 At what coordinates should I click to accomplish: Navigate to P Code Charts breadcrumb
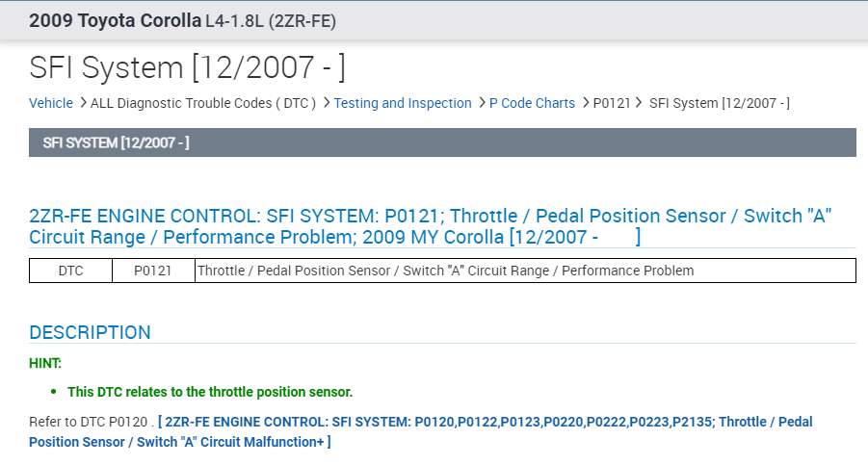pos(532,103)
